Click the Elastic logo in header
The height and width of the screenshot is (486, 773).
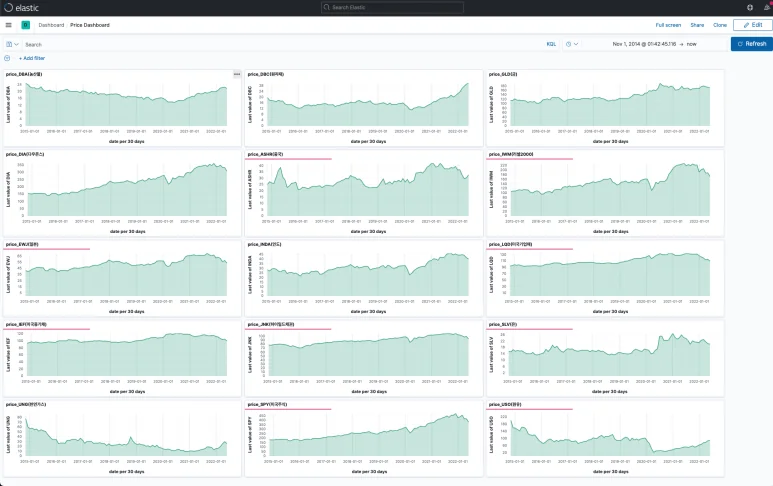(21, 7)
